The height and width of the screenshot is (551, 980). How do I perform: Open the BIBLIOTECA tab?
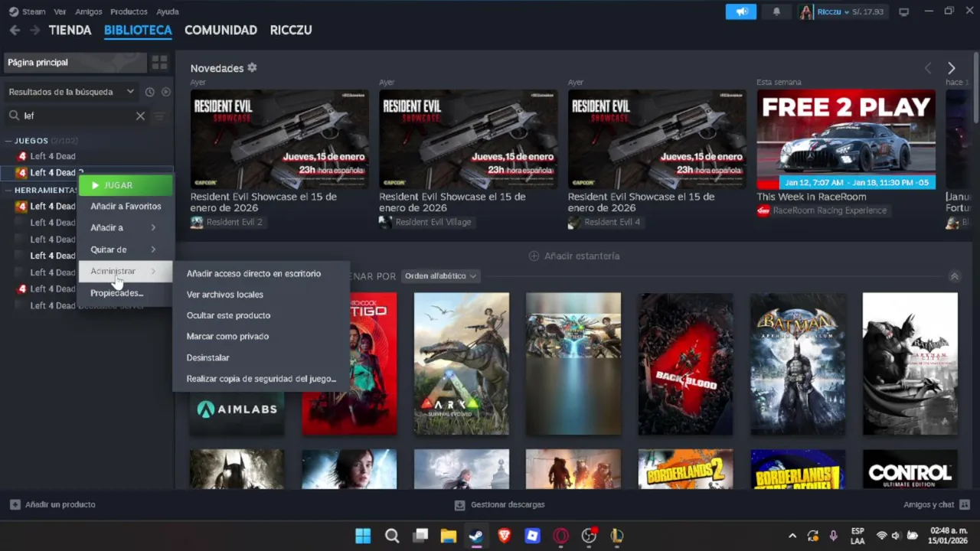(138, 30)
